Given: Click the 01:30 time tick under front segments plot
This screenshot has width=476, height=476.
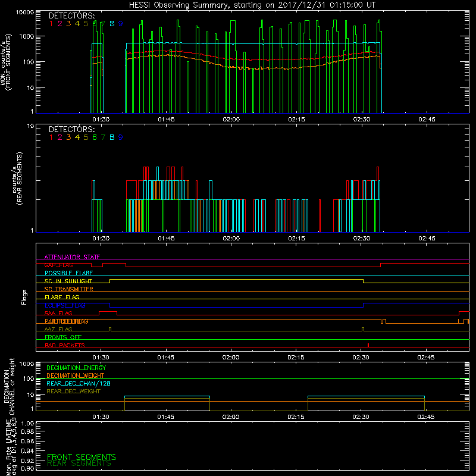Looking at the screenshot, I should point(101,120).
